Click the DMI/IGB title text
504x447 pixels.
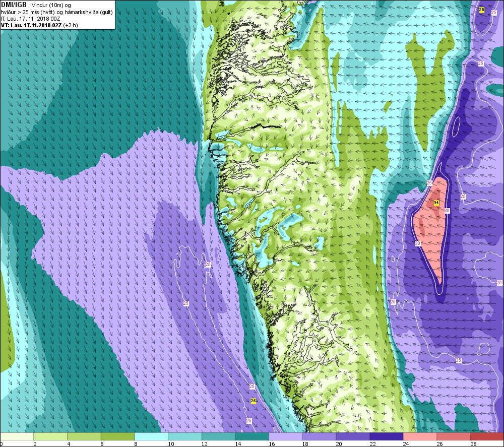[x=14, y=5]
